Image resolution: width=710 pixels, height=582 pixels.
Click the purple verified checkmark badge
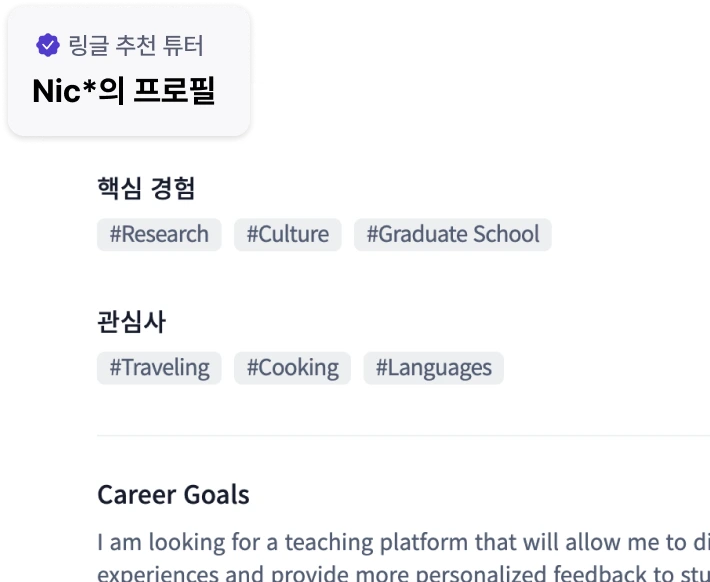(x=48, y=45)
